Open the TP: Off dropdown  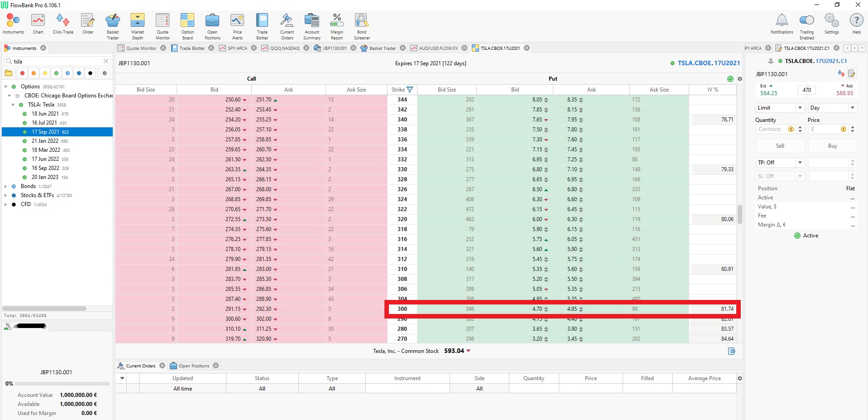(x=780, y=163)
